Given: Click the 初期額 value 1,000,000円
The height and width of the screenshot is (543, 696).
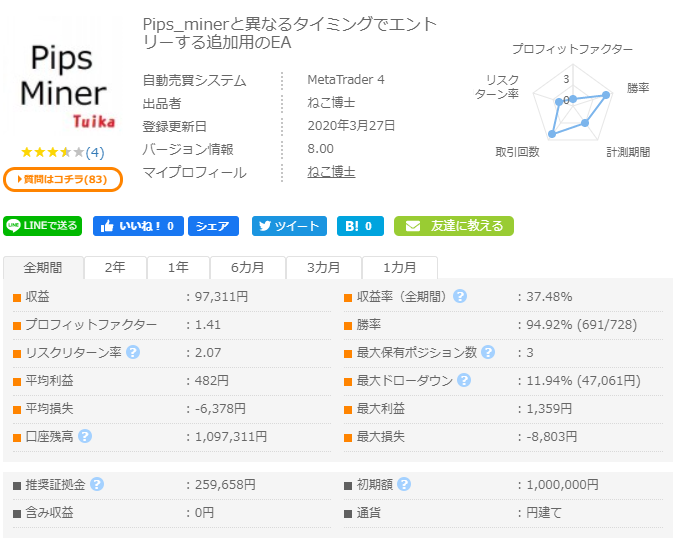Looking at the screenshot, I should pos(562,484).
